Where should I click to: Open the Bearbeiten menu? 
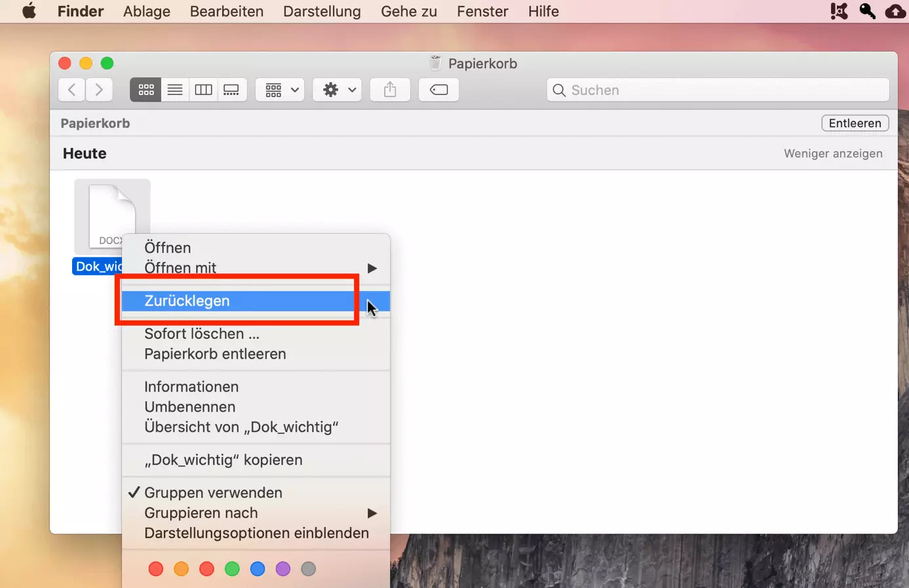[227, 11]
